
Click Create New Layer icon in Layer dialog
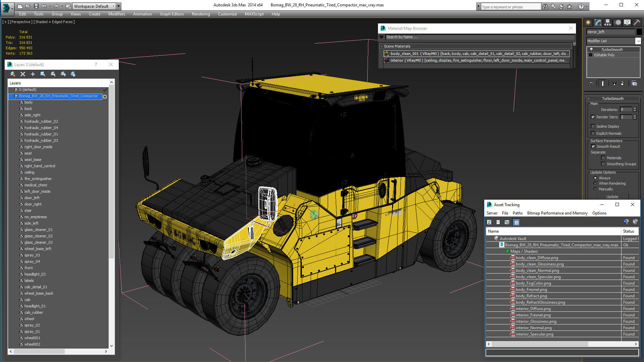coord(12,74)
